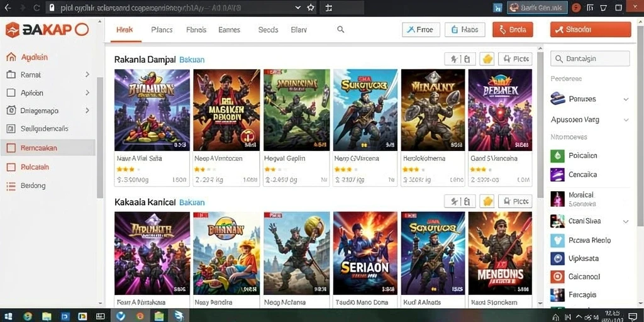Open Agolain home item in sidebar

tap(28, 57)
